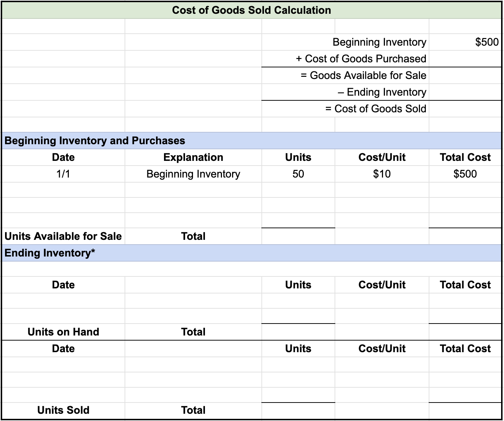Click the – Ending Inventory label
This screenshot has height=421, width=504.
click(x=382, y=92)
